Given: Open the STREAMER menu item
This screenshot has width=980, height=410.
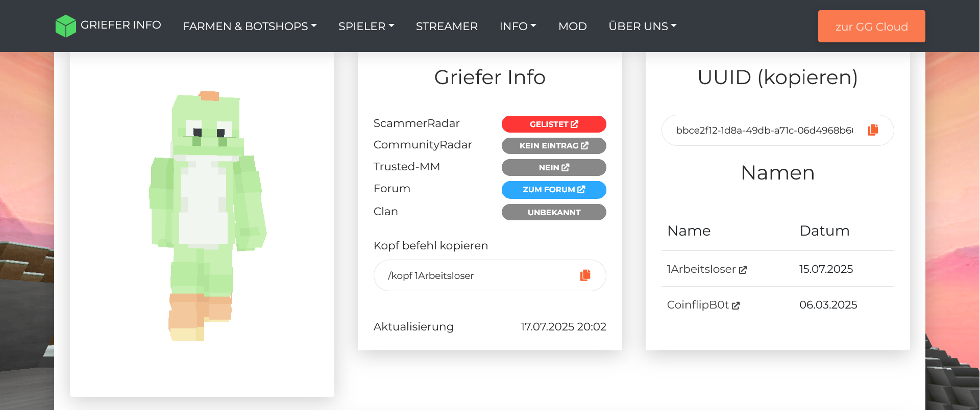Looking at the screenshot, I should click(x=447, y=26).
